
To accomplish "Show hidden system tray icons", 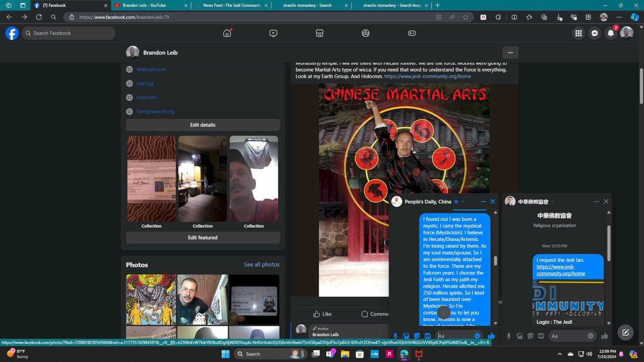I will pos(559,354).
